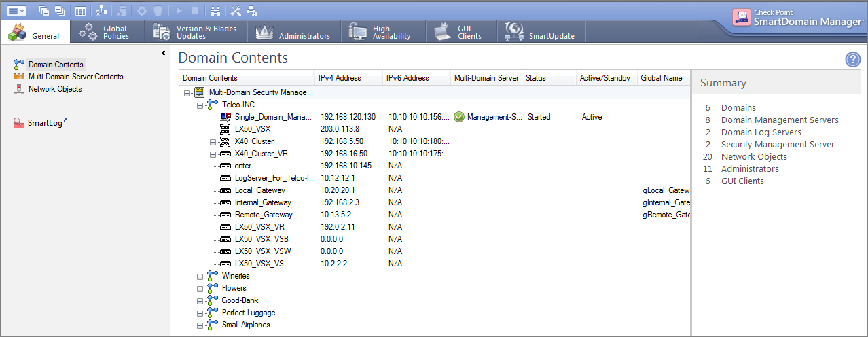The image size is (868, 337).
Task: Click the delete trash toolbar icon
Action: click(158, 11)
